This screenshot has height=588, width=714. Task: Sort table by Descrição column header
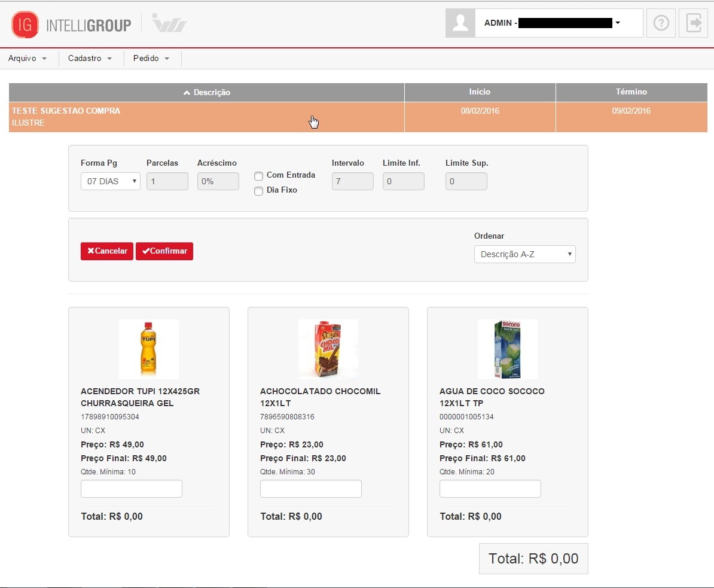[207, 93]
